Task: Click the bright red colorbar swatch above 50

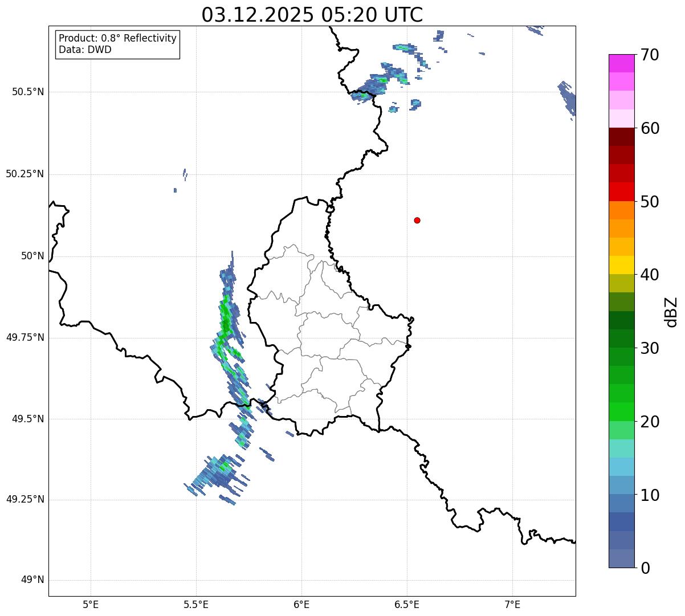Action: (x=622, y=191)
